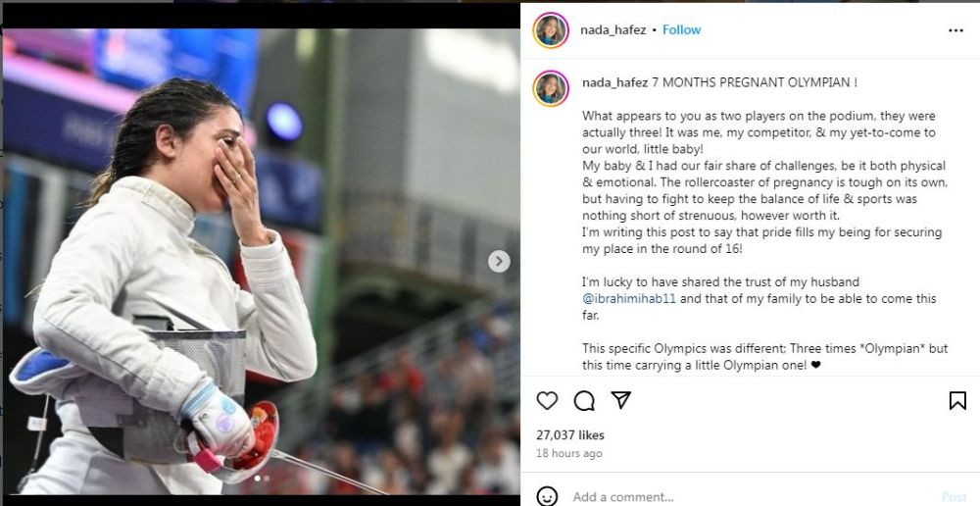Click nada_hafez username in post header

(x=612, y=30)
